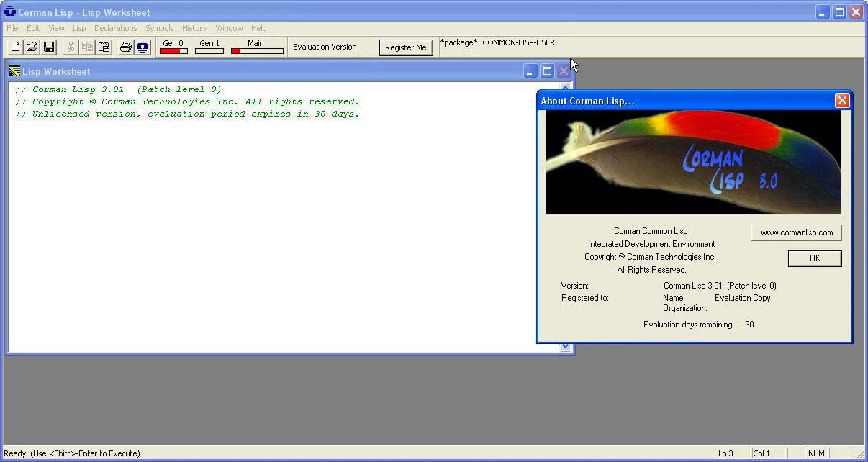Click the ";; Corman Lisp 3.01 (Patch level 0)" comment line
The height and width of the screenshot is (462, 868).
click(118, 89)
